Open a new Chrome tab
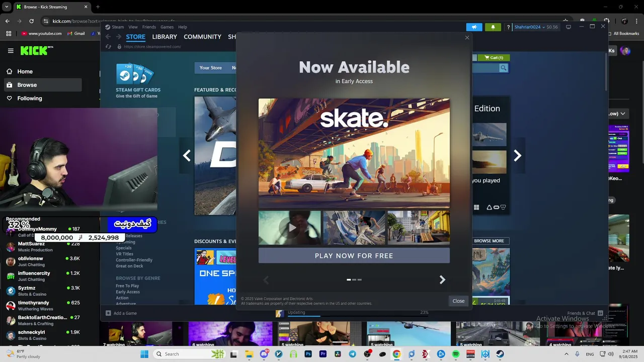This screenshot has height=362, width=644. pyautogui.click(x=98, y=7)
